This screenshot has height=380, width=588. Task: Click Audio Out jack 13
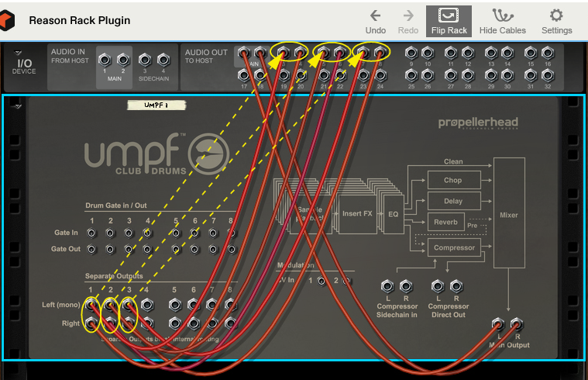pos(491,53)
